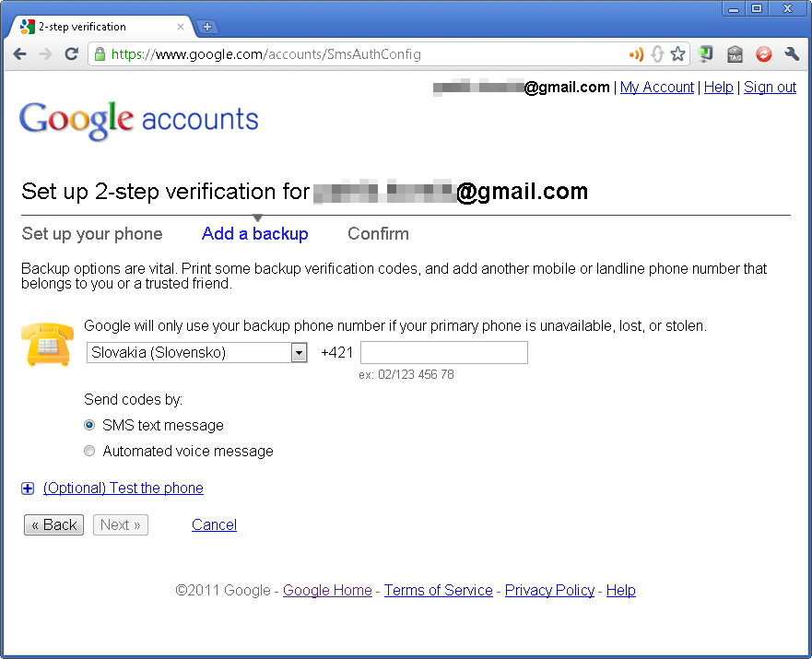Open a new tab with plus button
This screenshot has height=659, width=812.
pyautogui.click(x=207, y=27)
